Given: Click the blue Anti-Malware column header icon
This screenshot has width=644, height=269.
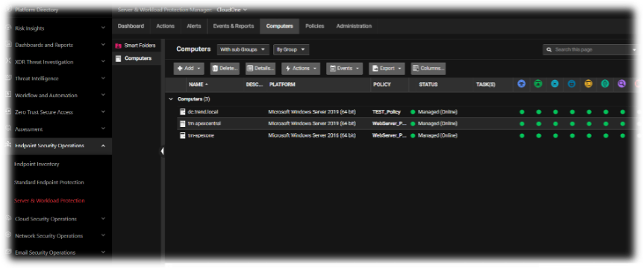Looking at the screenshot, I should coord(522,84).
